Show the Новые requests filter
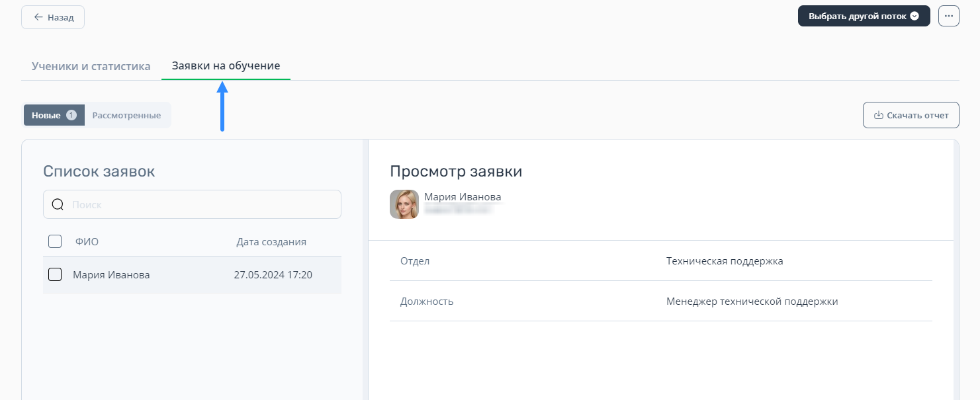Screen dimensions: 980x400 [x=46, y=115]
